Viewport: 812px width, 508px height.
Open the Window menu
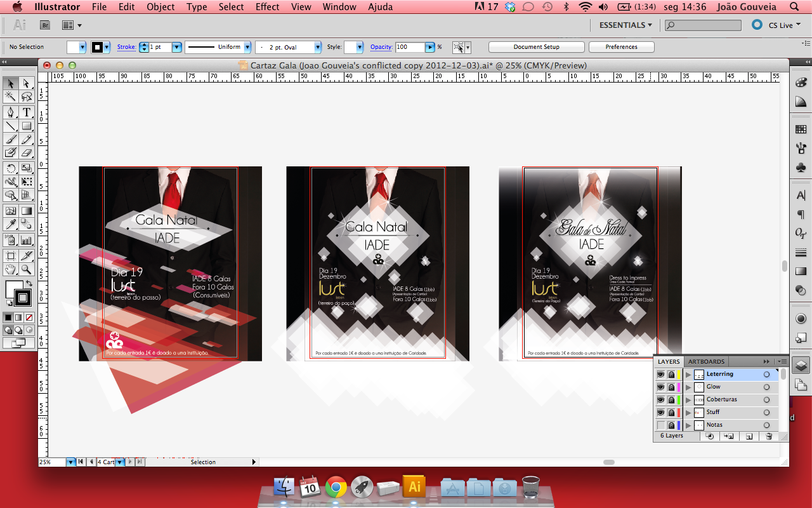point(339,7)
